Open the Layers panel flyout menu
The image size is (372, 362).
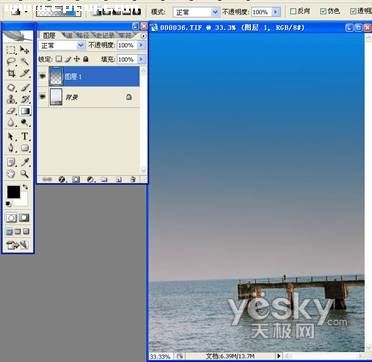[144, 35]
